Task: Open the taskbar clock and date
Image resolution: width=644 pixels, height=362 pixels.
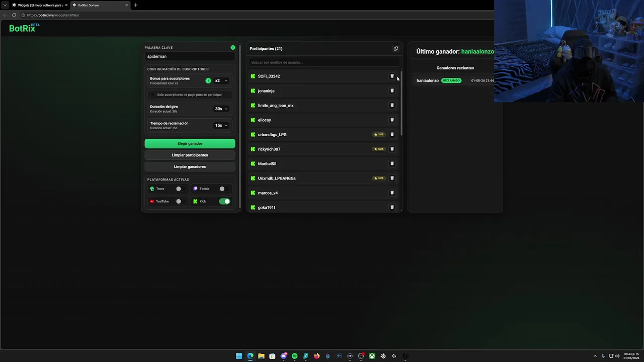Action: coord(631,356)
